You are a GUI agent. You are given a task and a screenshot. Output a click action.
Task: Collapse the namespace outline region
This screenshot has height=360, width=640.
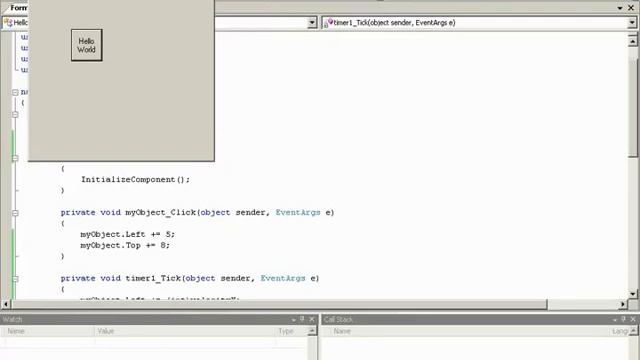[x=15, y=92]
